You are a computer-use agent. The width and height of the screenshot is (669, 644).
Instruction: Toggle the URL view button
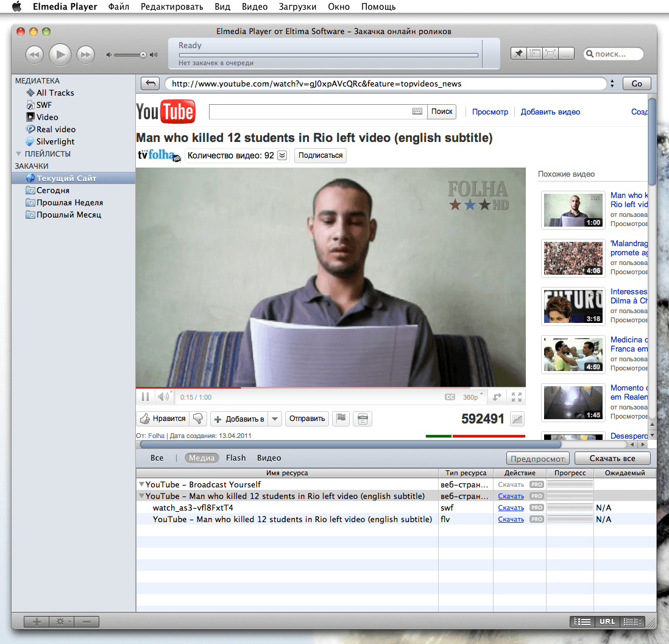(607, 621)
